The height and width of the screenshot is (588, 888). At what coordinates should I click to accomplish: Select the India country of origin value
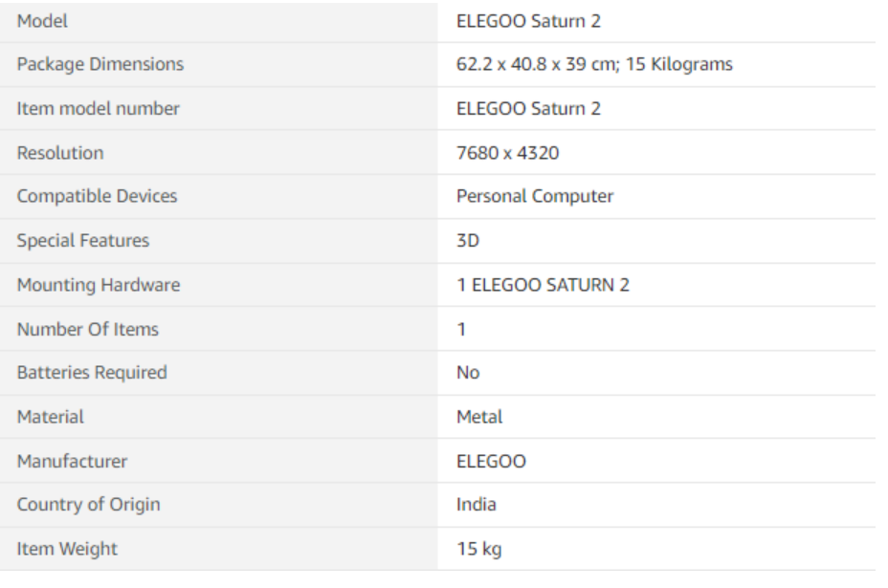pos(477,504)
